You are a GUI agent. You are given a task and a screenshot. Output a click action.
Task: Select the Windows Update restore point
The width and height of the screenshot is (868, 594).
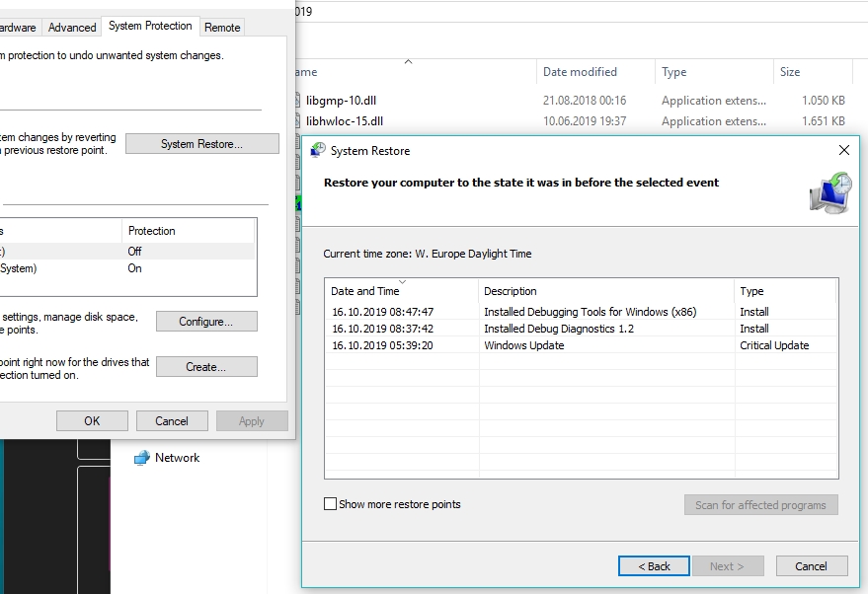[x=582, y=345]
